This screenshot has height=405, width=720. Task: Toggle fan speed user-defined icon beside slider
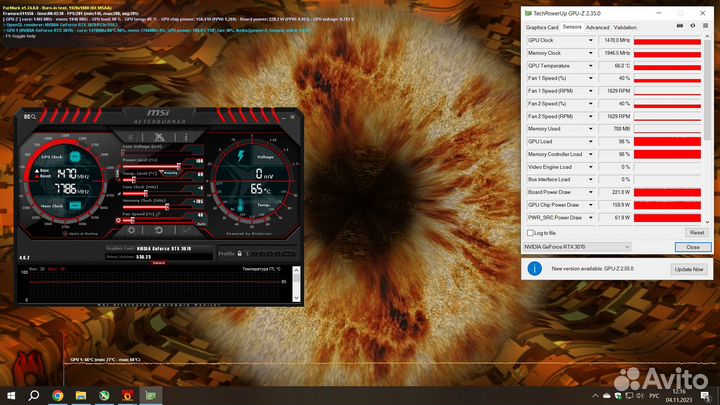point(118,220)
